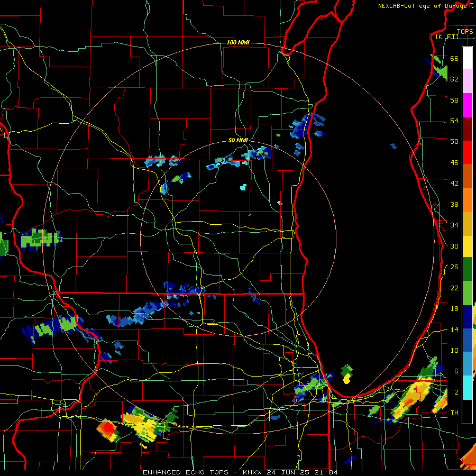Screen dimensions: 476x476
Task: Click the cyan legend swatch
Action: pyautogui.click(x=467, y=388)
